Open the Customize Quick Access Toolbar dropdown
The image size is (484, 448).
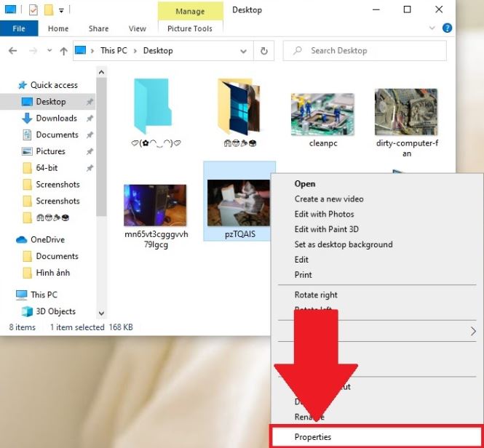(x=61, y=10)
